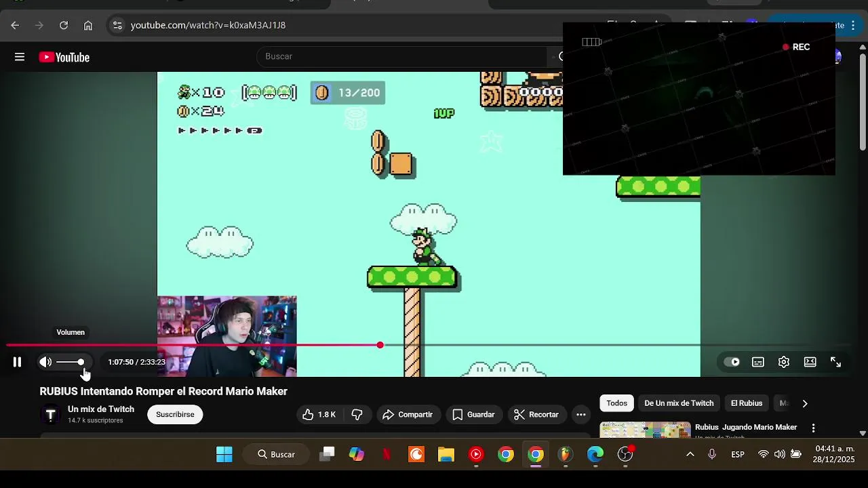Click the Compartir share button

coord(407,414)
